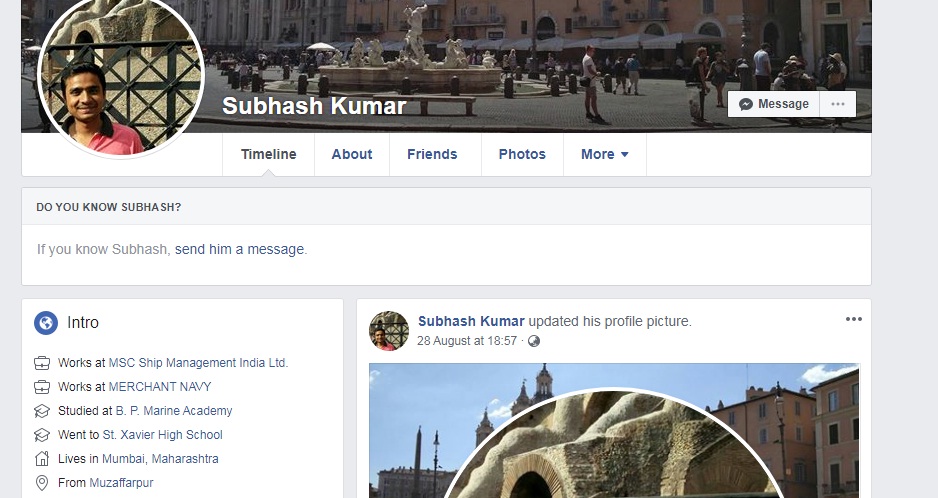This screenshot has width=938, height=498.
Task: Click graduation cap icon beside St. Xavier High School
Action: 42,435
